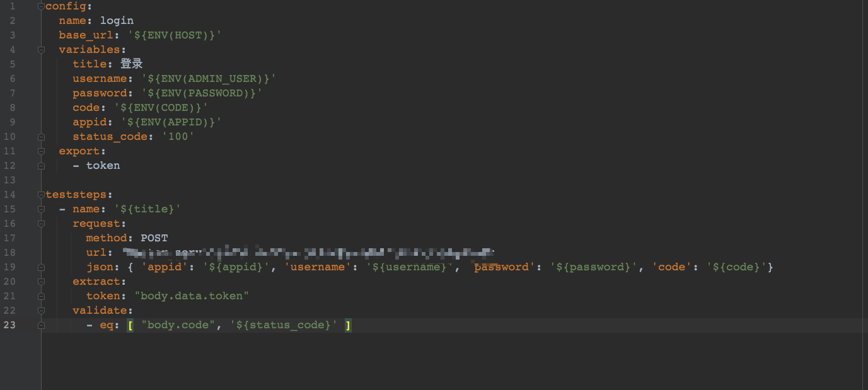868x390 pixels.
Task: Collapse the export section fold marker
Action: point(41,151)
